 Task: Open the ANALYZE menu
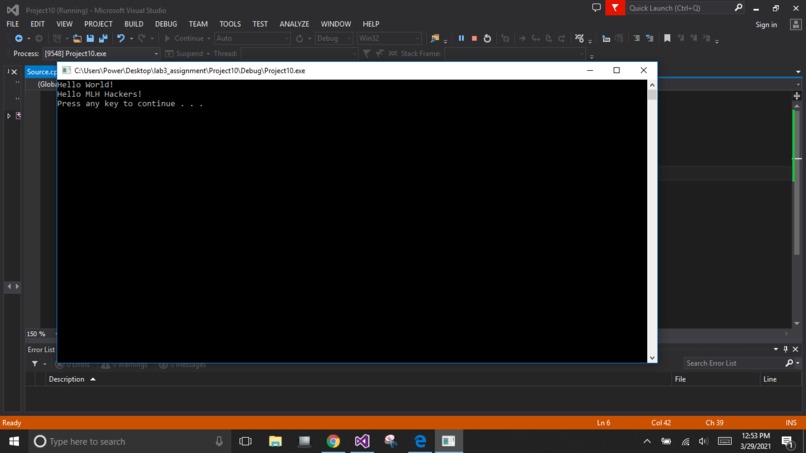click(x=294, y=24)
